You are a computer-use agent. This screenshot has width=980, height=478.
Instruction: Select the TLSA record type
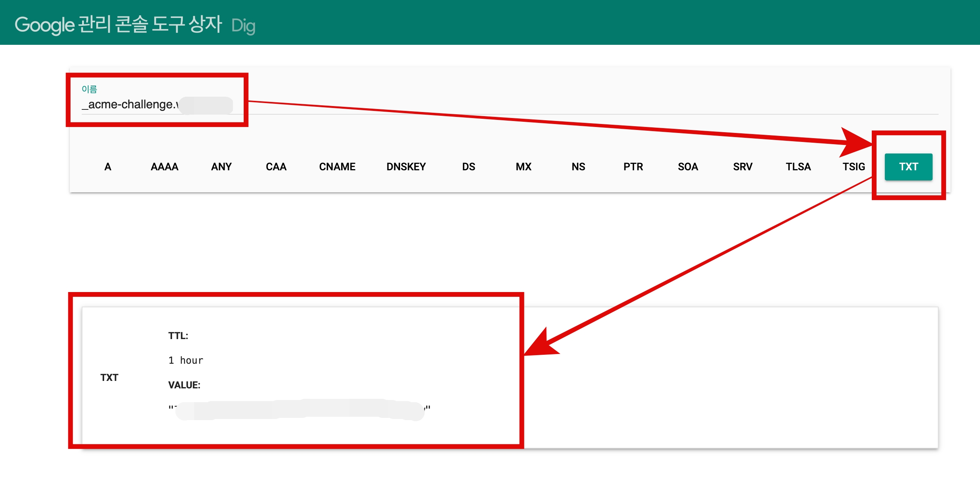coord(798,167)
